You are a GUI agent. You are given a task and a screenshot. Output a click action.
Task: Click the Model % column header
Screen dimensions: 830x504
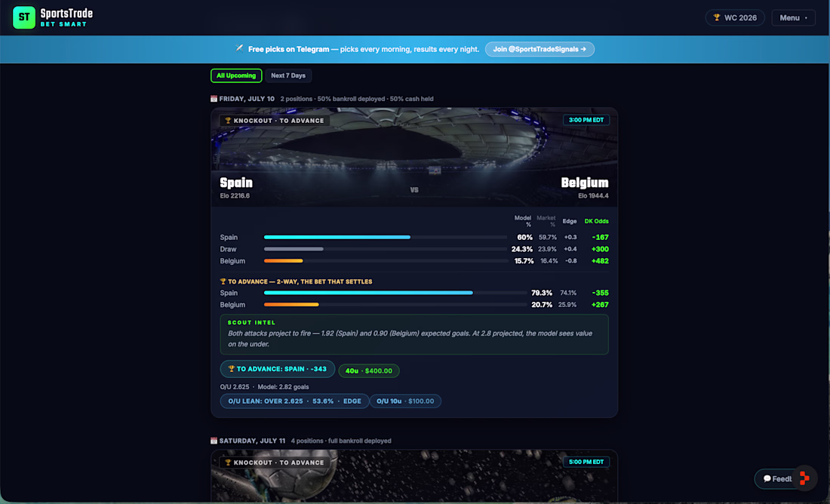click(523, 221)
